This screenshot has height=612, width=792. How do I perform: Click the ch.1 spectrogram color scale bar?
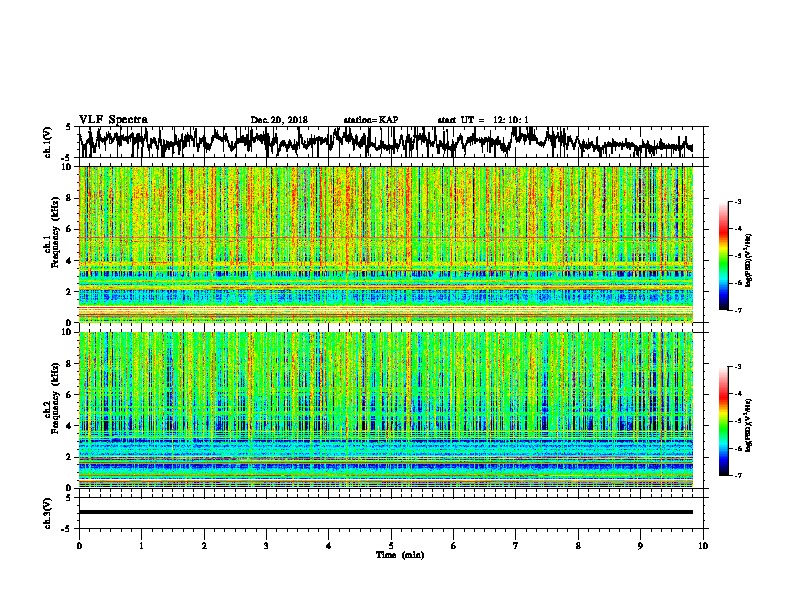pos(723,256)
